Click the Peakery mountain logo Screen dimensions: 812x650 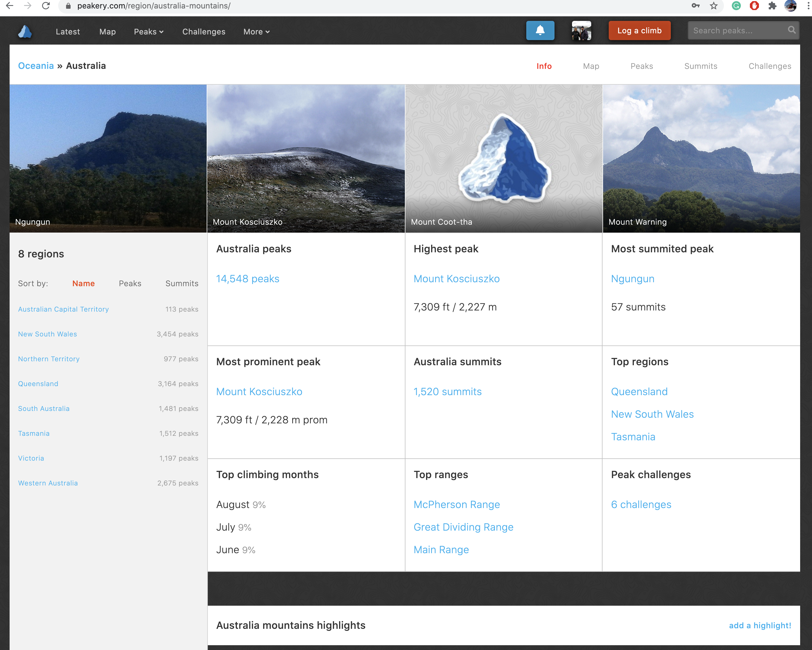pos(25,31)
